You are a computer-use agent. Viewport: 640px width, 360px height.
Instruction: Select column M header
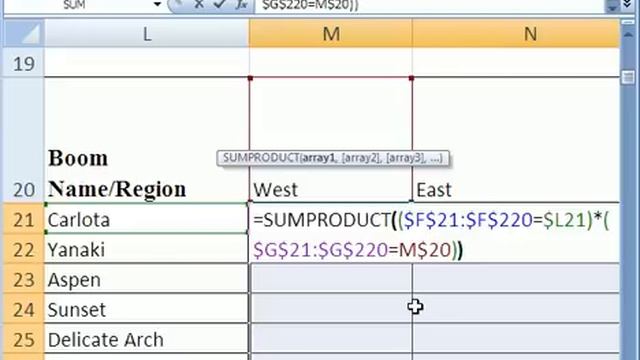(x=331, y=34)
